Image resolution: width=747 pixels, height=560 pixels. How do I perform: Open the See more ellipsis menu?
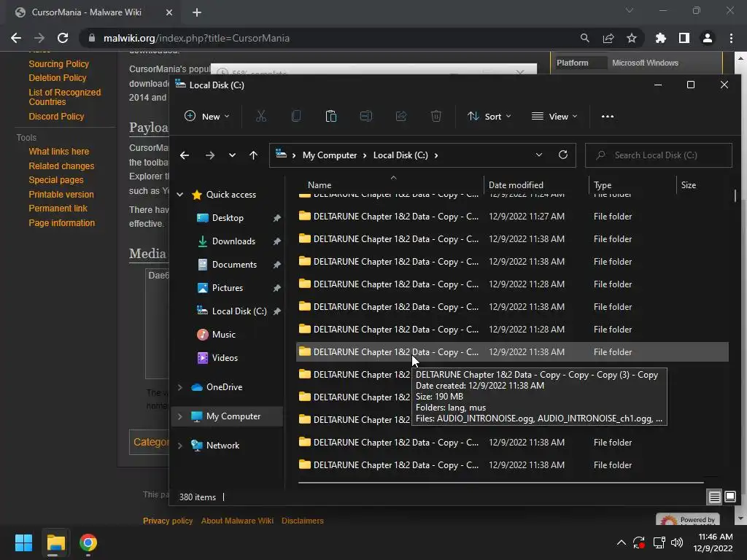tap(608, 116)
